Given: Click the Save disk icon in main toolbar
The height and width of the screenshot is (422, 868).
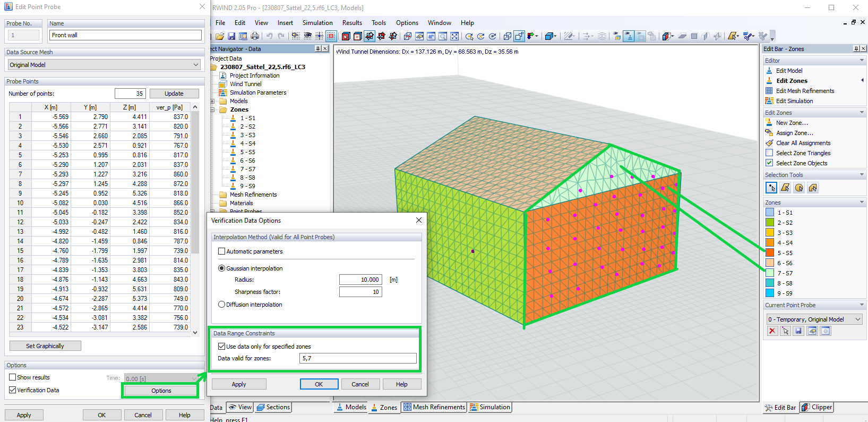Looking at the screenshot, I should (x=231, y=36).
